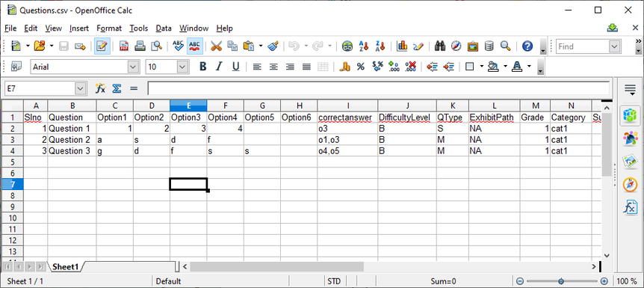Toggle Bold formatting

(202, 67)
